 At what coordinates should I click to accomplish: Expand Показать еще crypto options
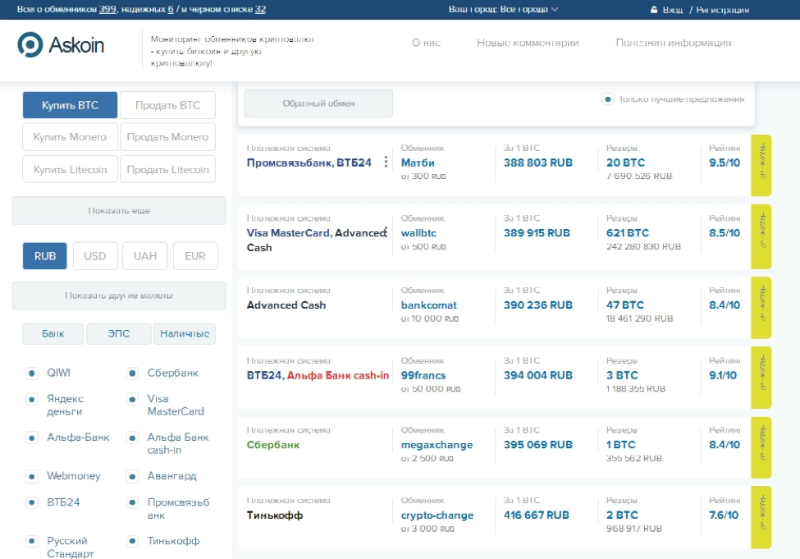click(x=119, y=210)
